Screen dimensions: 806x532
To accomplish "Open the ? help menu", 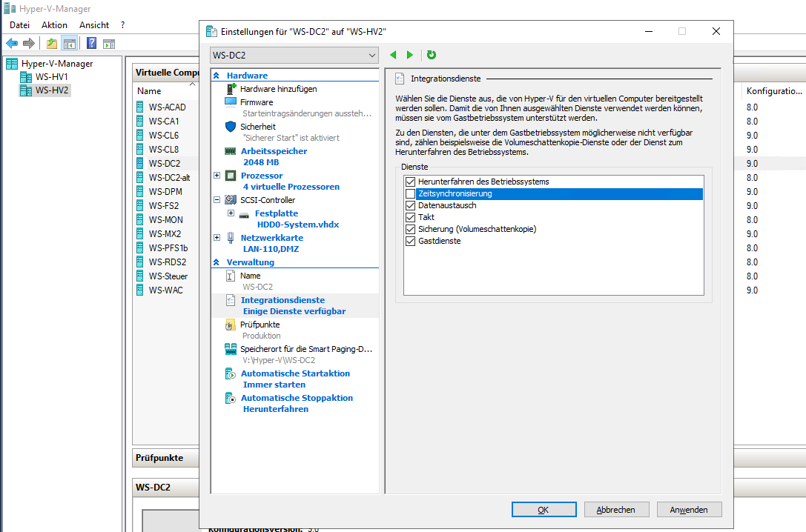I will (123, 25).
